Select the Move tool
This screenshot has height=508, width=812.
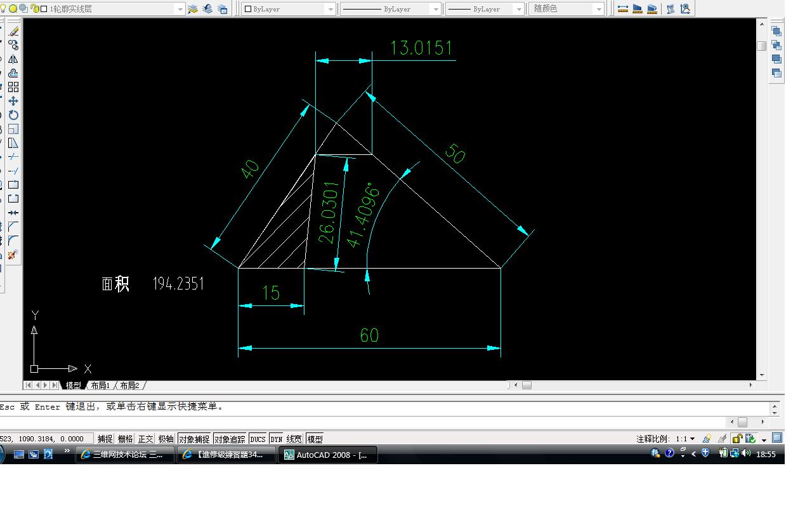(x=13, y=101)
